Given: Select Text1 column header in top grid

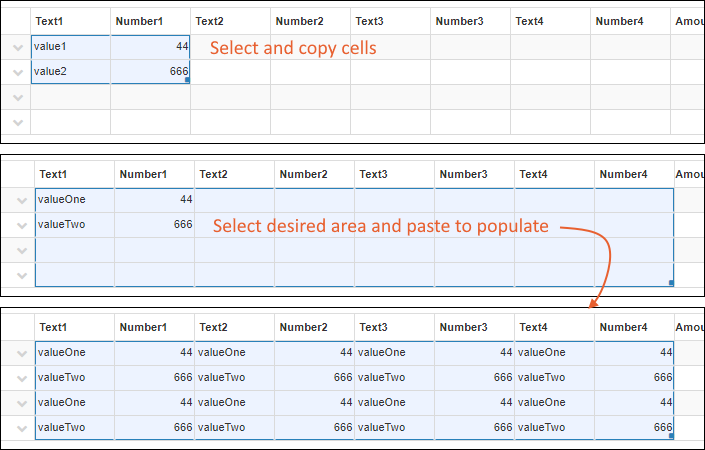Looking at the screenshot, I should (x=70, y=21).
